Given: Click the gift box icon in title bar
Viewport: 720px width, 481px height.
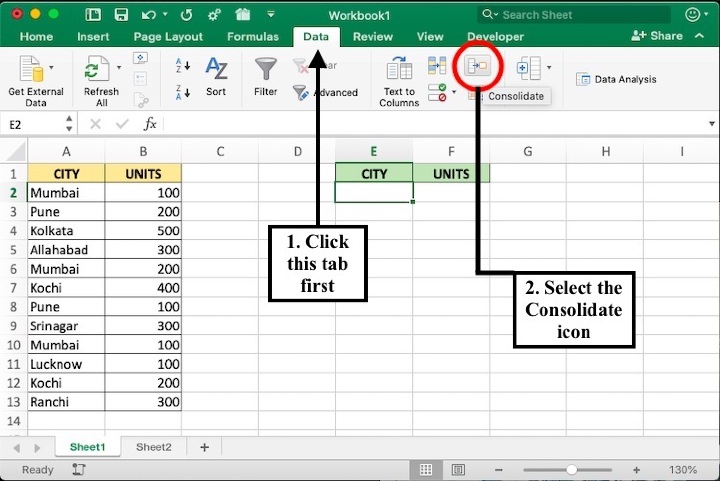Looking at the screenshot, I should pyautogui.click(x=242, y=15).
